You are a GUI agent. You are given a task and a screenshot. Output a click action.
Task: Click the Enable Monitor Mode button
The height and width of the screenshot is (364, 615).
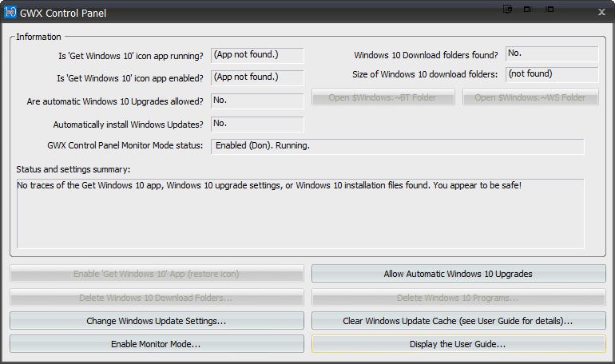pos(157,343)
